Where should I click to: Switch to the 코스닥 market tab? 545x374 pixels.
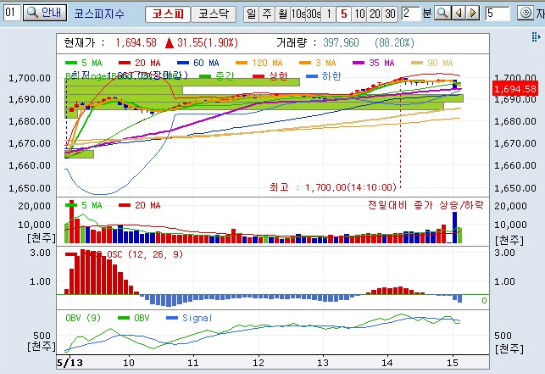tap(213, 14)
